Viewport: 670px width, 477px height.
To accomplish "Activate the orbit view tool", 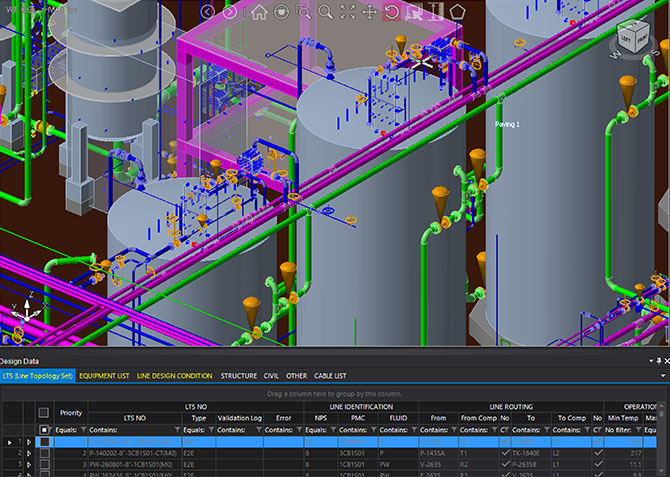I will [282, 12].
